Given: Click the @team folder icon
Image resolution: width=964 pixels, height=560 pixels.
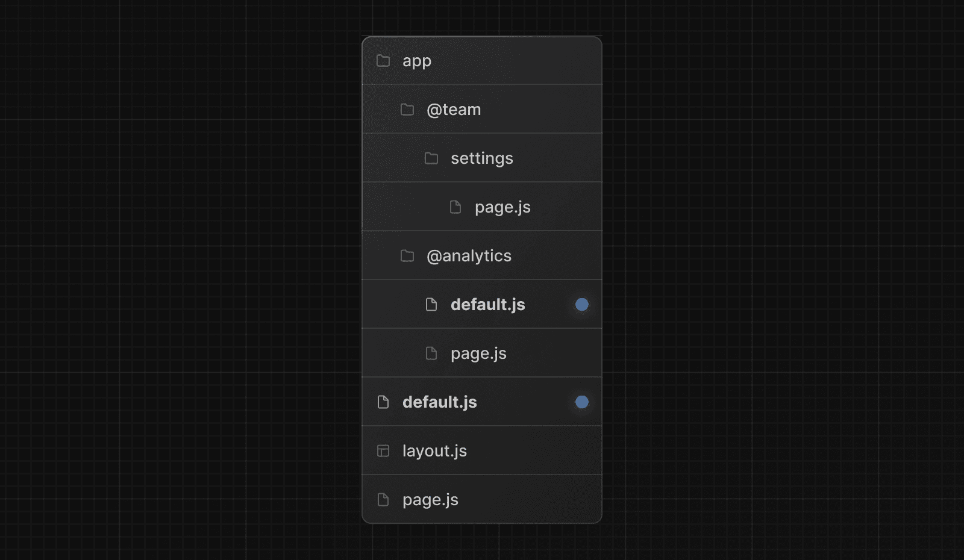Looking at the screenshot, I should (407, 110).
